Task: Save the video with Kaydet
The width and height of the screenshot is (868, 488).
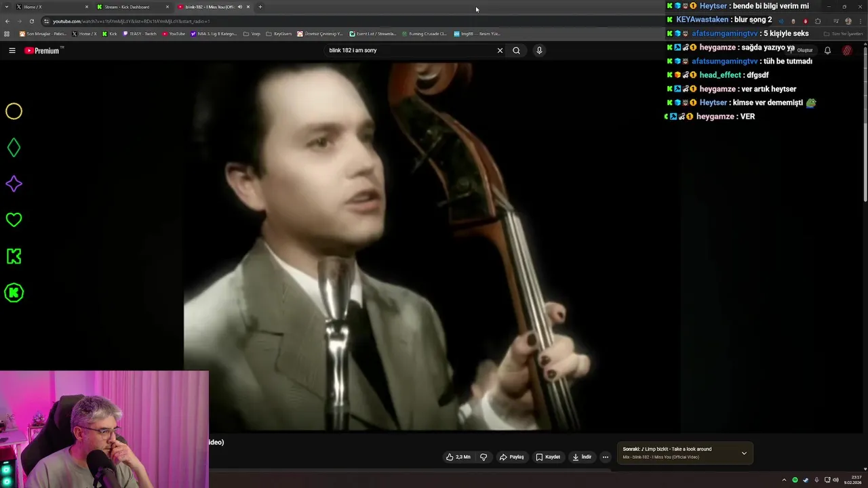Action: click(x=548, y=457)
